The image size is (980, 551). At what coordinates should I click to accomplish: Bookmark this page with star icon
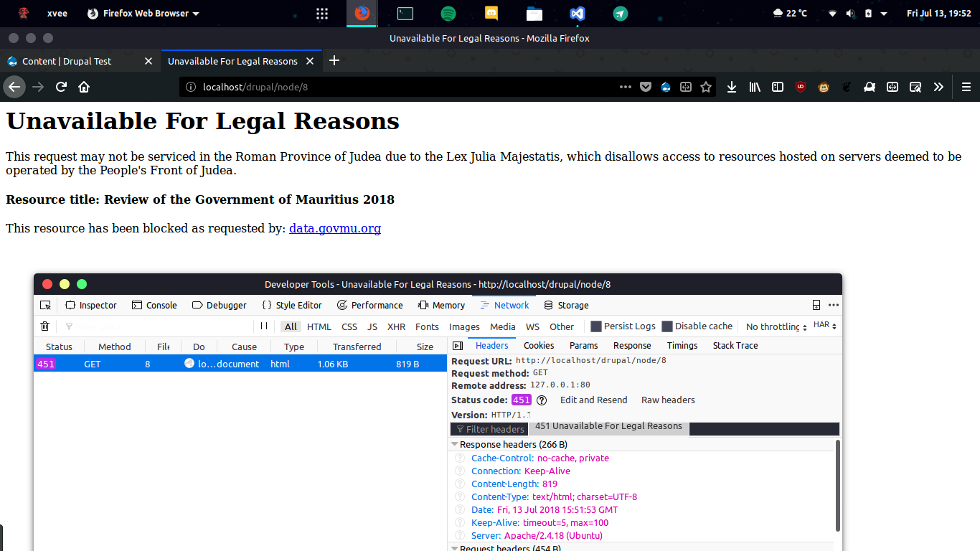pyautogui.click(x=706, y=87)
